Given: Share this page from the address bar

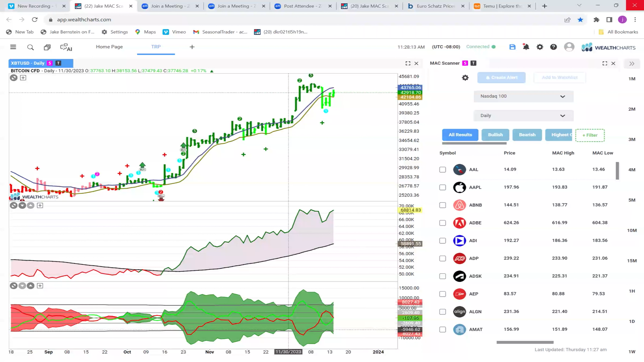Looking at the screenshot, I should (568, 20).
